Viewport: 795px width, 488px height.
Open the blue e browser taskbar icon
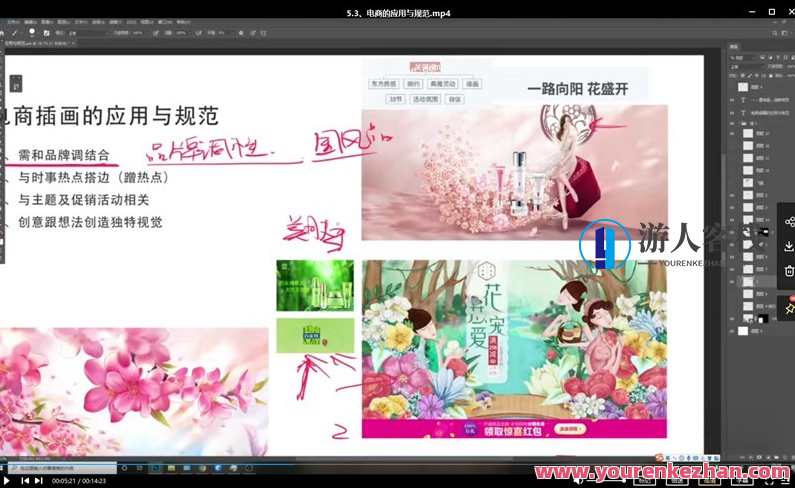point(219,468)
